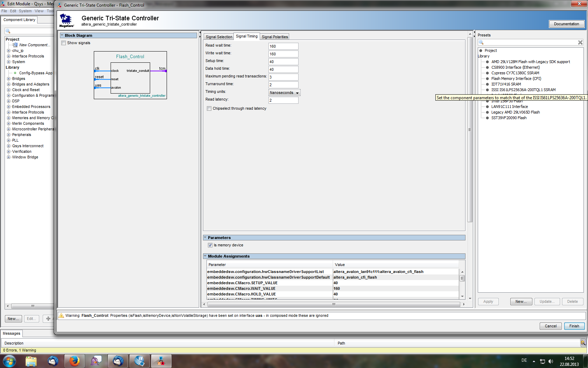
Task: Select the Signal Timing tab
Action: pos(247,36)
